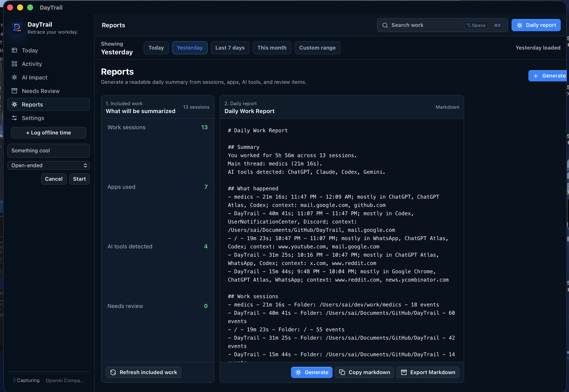Click the AI tools detected: ChatGPT line
The height and width of the screenshot is (392, 569).
[x=306, y=172]
